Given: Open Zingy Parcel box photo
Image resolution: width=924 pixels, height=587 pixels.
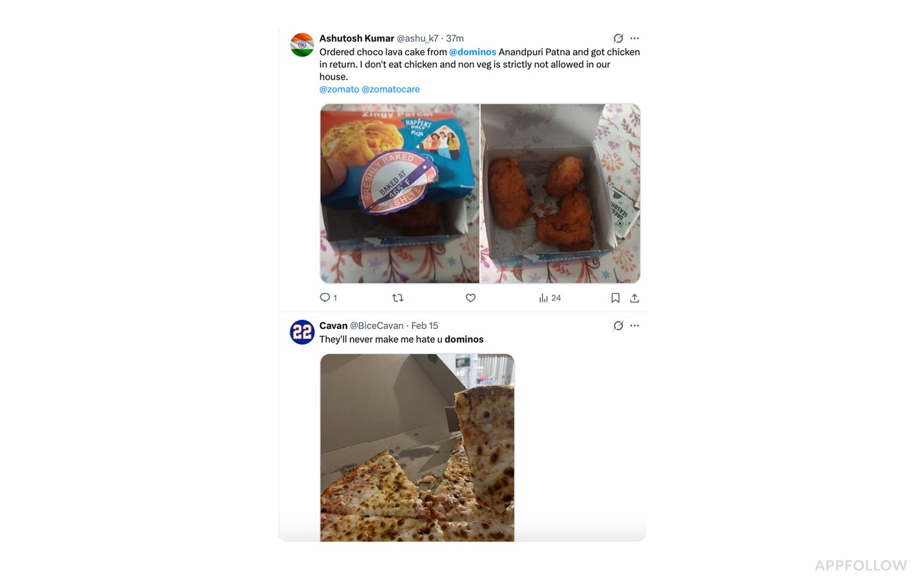Looking at the screenshot, I should pos(399,193).
